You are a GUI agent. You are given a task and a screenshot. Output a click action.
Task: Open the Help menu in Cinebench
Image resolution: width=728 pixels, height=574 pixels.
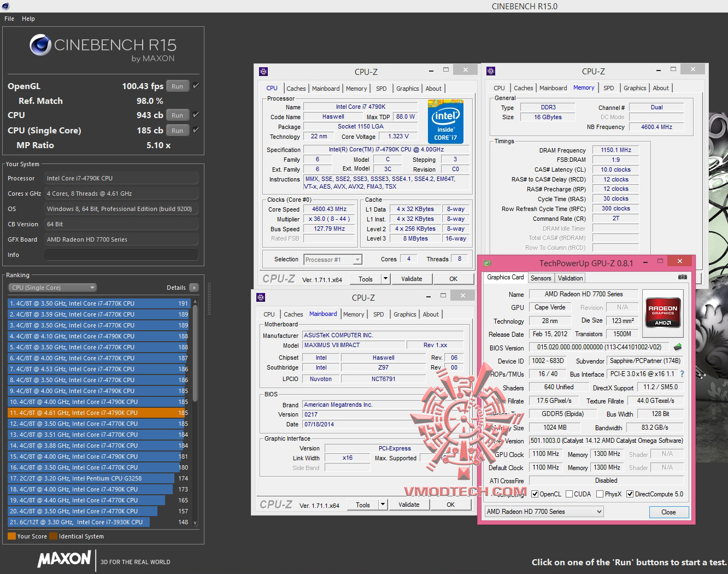click(x=28, y=19)
